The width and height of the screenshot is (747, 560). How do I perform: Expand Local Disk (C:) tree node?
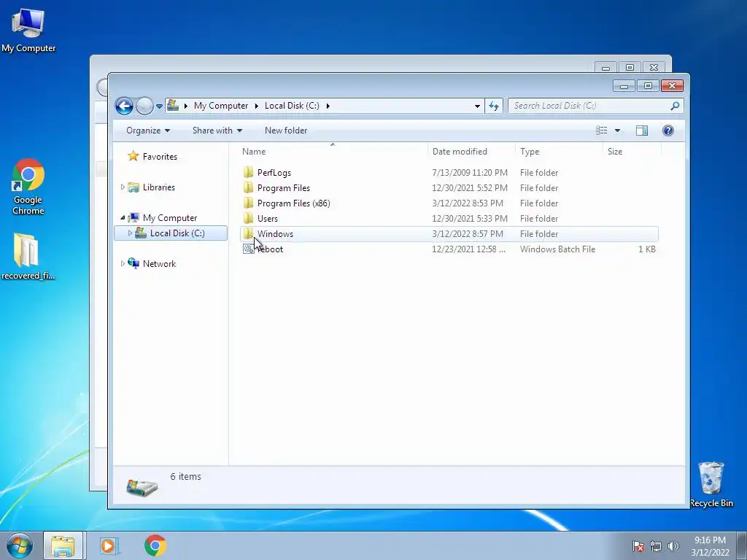(130, 233)
